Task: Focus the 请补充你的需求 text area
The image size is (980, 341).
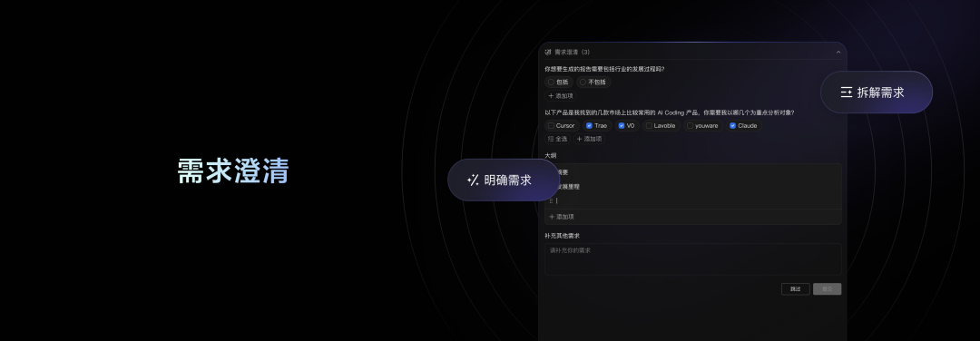Action: [692, 259]
